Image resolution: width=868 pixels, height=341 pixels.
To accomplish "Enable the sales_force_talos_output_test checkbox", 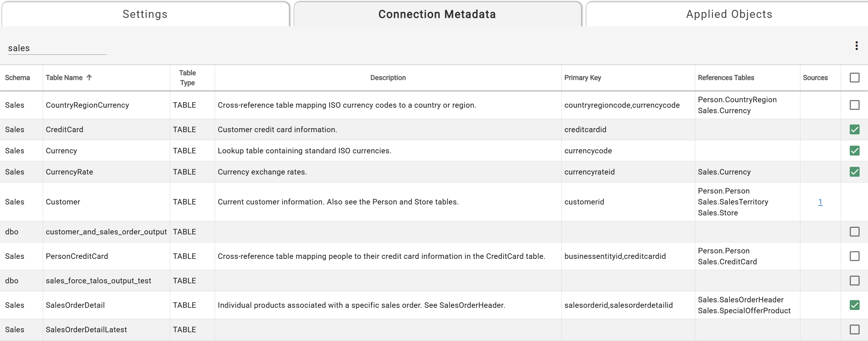I will (x=854, y=280).
